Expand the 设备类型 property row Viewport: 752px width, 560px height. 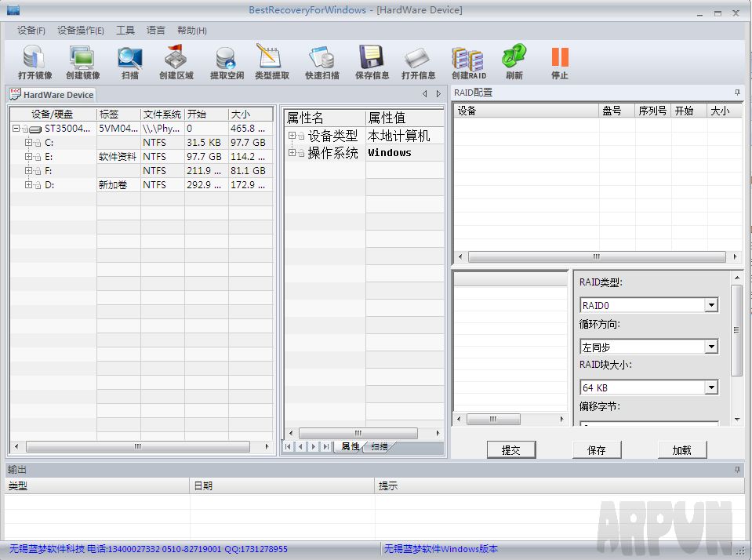point(292,136)
